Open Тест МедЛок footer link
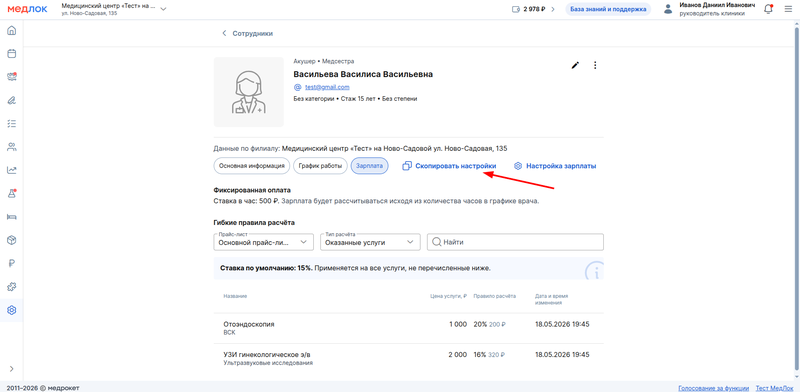The image size is (800, 392). click(775, 387)
